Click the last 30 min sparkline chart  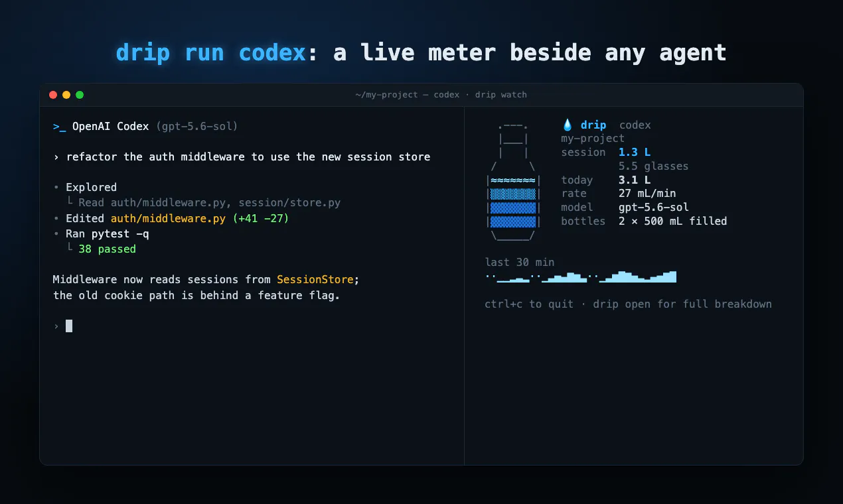point(581,277)
